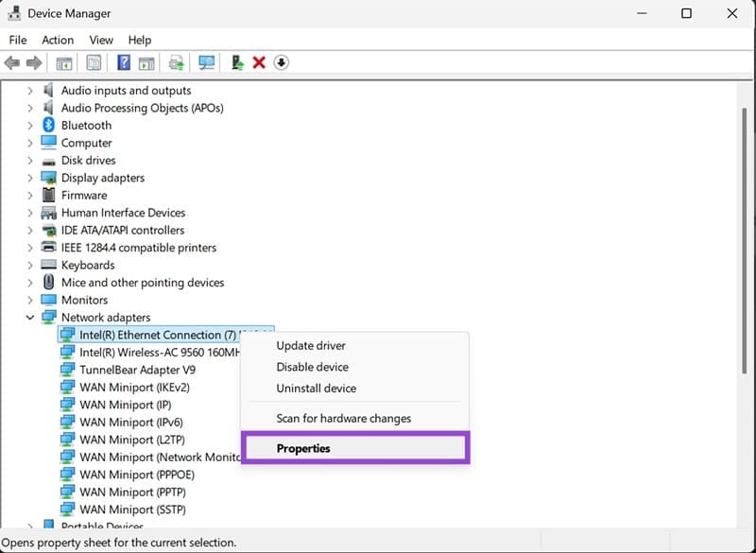Click the Back navigation arrow icon
The width and height of the screenshot is (756, 553).
pos(13,62)
